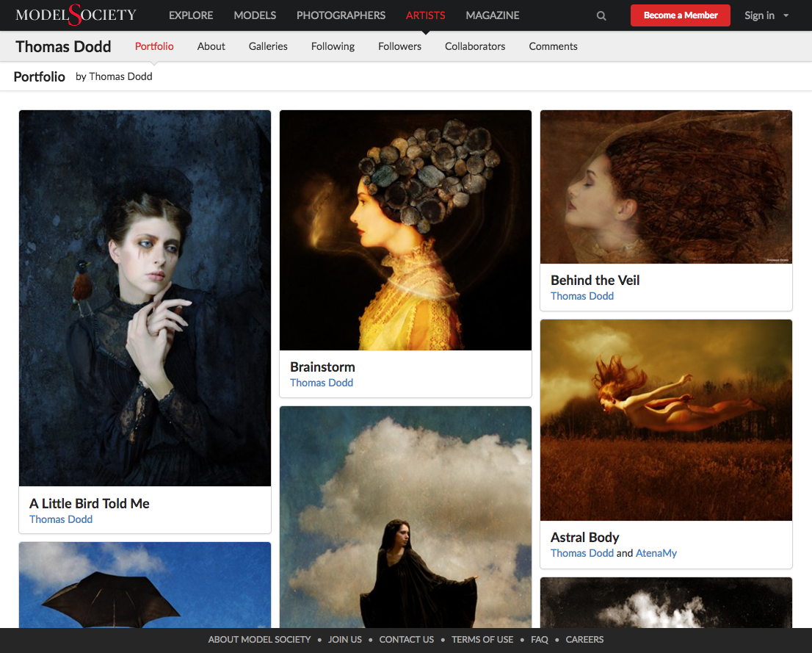Screen dimensions: 812x653
Task: Click Become a Member button
Action: pos(681,15)
